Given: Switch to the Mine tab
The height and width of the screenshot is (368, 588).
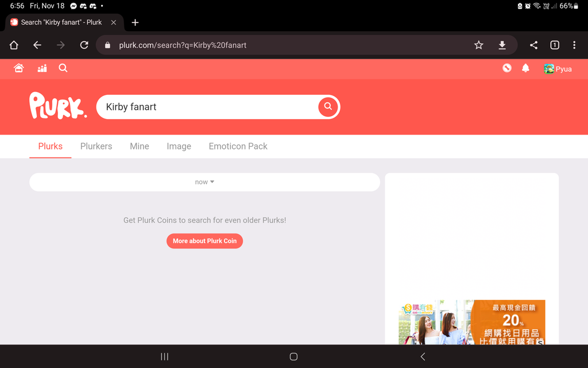Looking at the screenshot, I should click(140, 146).
